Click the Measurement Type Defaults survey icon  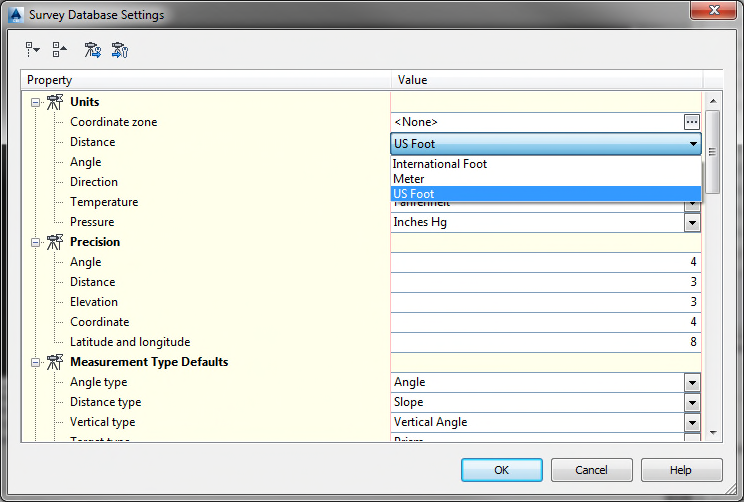pos(55,362)
